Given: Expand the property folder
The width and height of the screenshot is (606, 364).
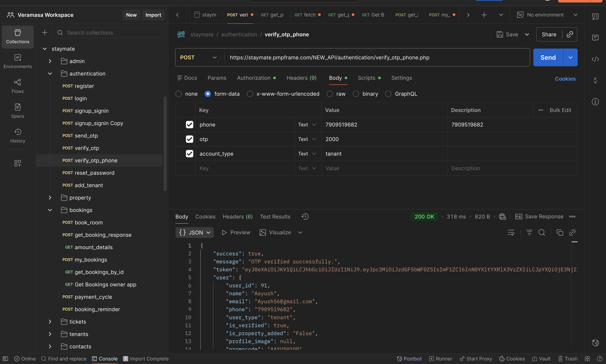Looking at the screenshot, I should (50, 198).
